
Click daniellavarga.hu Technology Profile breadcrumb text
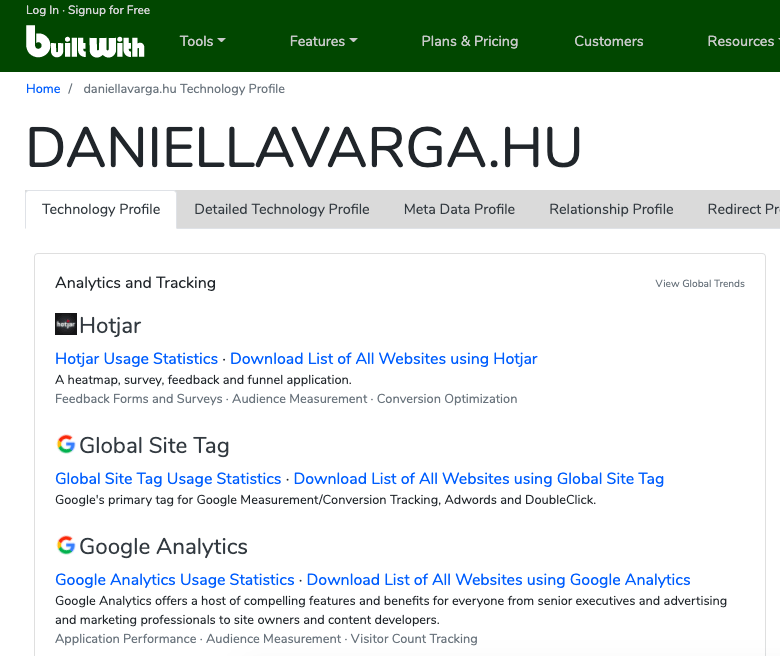click(x=184, y=89)
